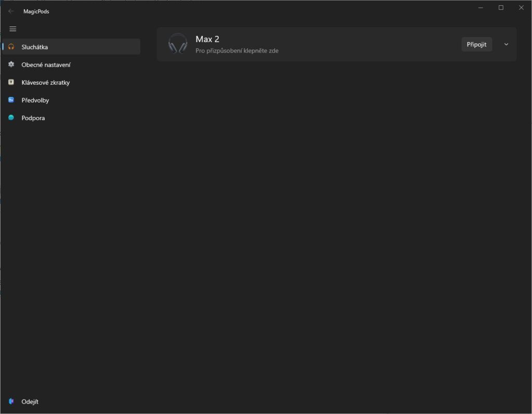Open the hamburger navigation menu
532x414 pixels.
click(12, 29)
